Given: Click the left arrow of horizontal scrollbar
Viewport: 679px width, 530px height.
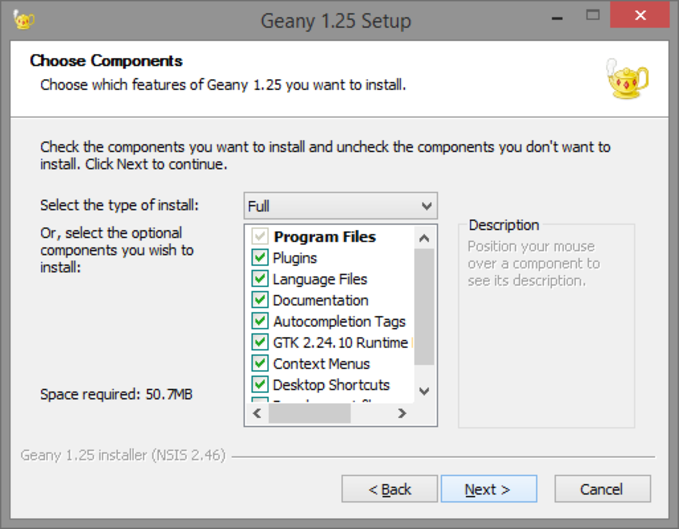Looking at the screenshot, I should tap(257, 414).
